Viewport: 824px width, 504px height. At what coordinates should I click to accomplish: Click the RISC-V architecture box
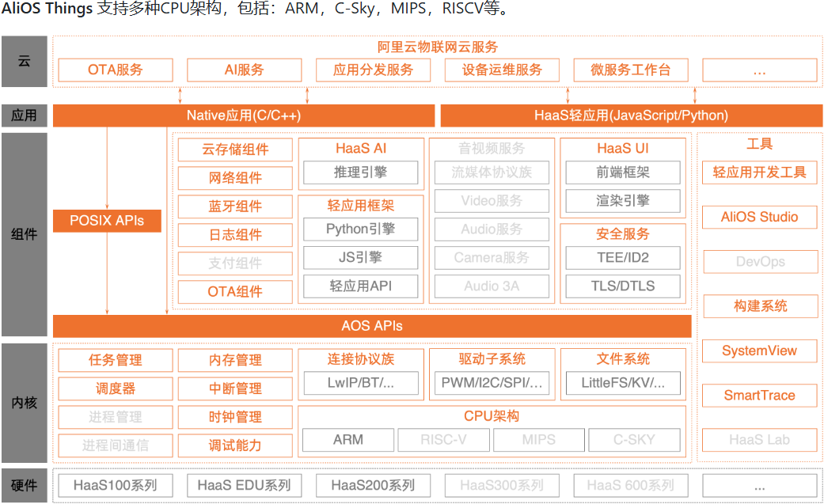443,440
